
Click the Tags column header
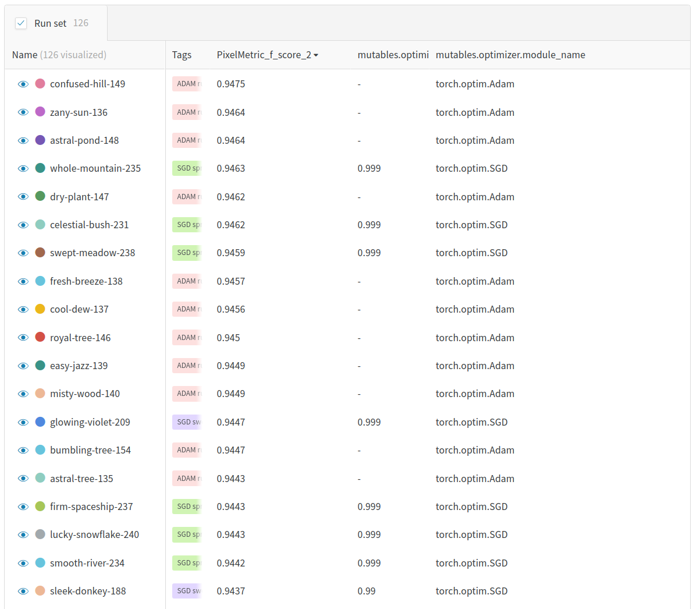coord(182,55)
